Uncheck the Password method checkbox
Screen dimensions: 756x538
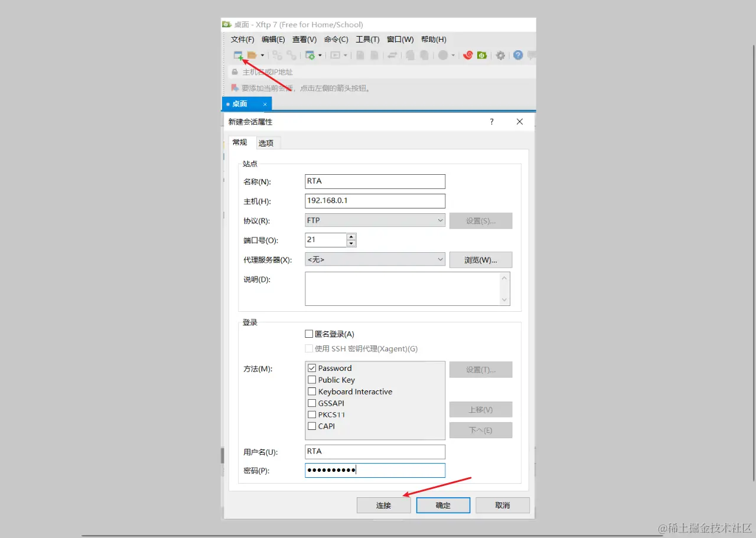coord(312,368)
